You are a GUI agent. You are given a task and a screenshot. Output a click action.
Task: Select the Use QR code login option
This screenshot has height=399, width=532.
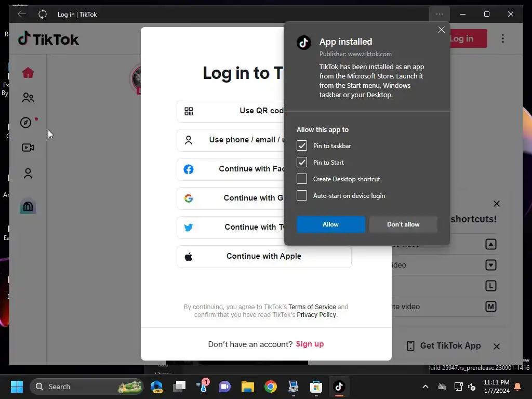pyautogui.click(x=230, y=111)
